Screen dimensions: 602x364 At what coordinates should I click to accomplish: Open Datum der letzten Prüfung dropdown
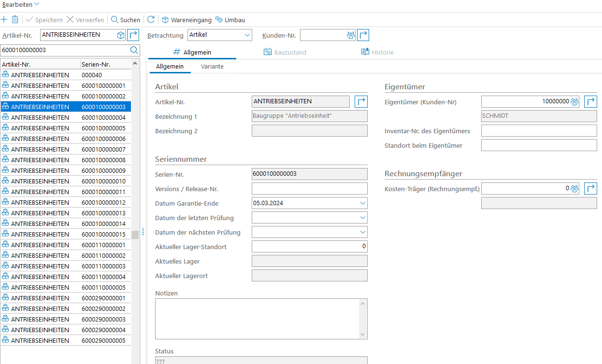click(363, 218)
